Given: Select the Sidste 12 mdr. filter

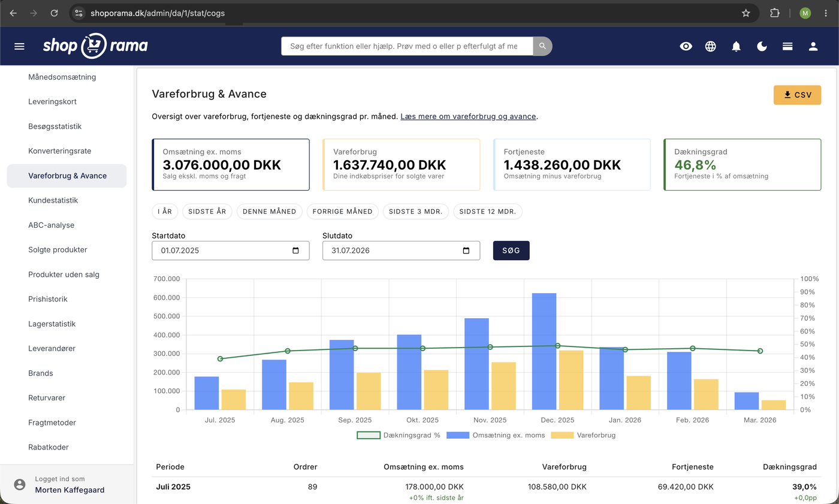Looking at the screenshot, I should tap(488, 212).
